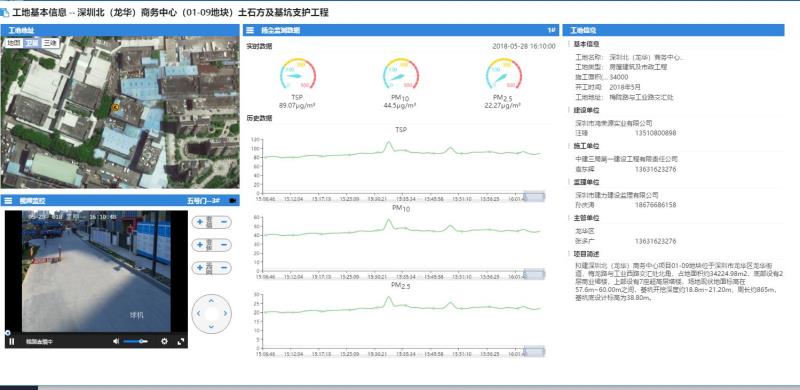The image size is (800, 390).
Task: Click the TSP gauge dial
Action: tap(297, 75)
